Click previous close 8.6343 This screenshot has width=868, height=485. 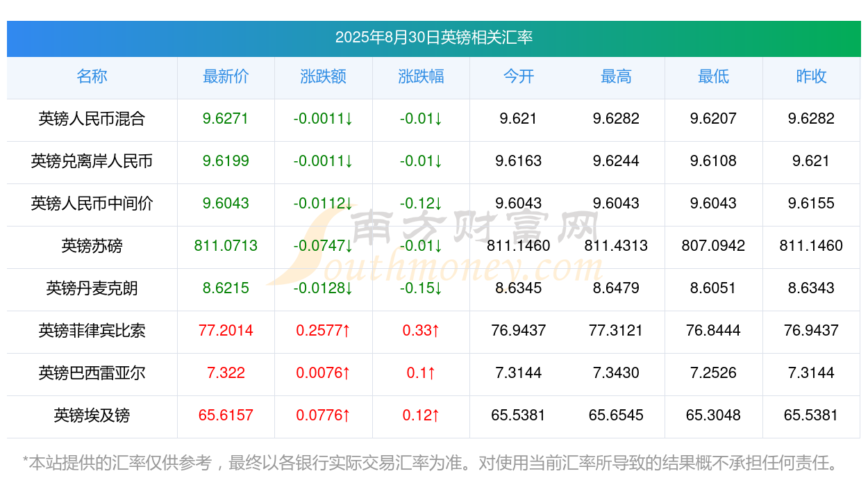pos(811,288)
